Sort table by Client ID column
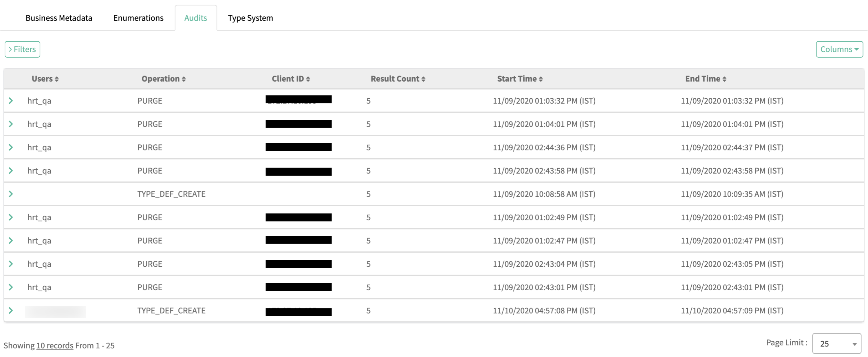868x357 pixels. [x=290, y=79]
